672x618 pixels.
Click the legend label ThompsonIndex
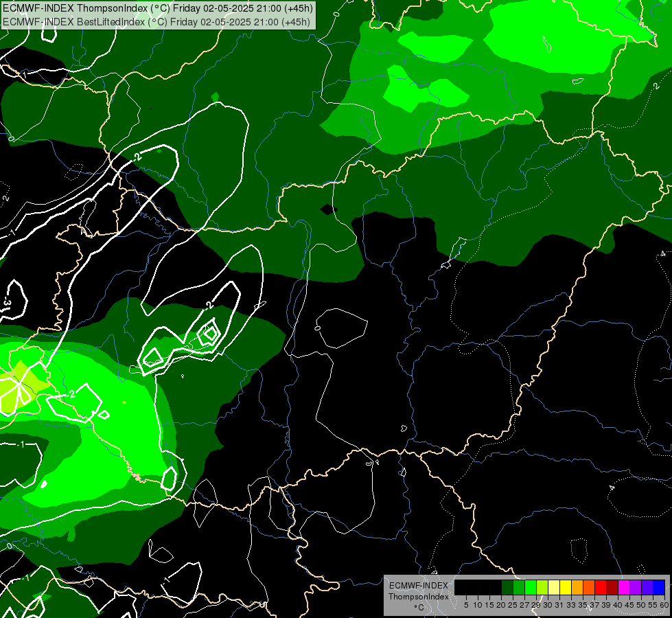(419, 597)
